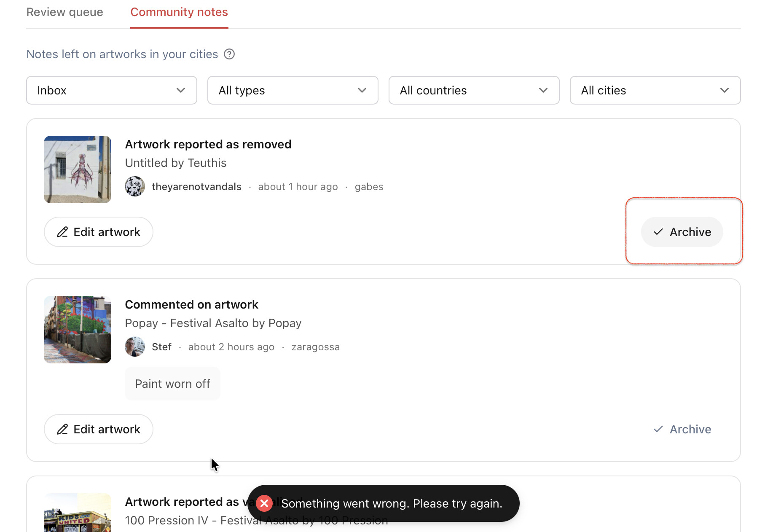Expand the All cities filter
Image resolution: width=773 pixels, height=532 pixels.
655,90
